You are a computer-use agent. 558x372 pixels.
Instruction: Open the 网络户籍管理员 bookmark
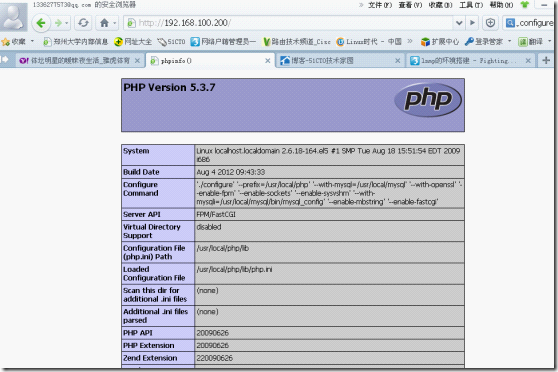[x=223, y=42]
